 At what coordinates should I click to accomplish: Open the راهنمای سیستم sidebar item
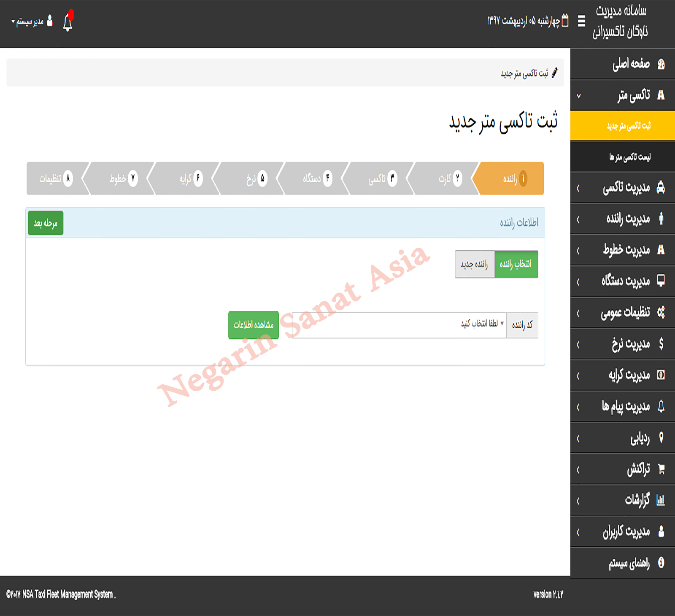click(623, 563)
